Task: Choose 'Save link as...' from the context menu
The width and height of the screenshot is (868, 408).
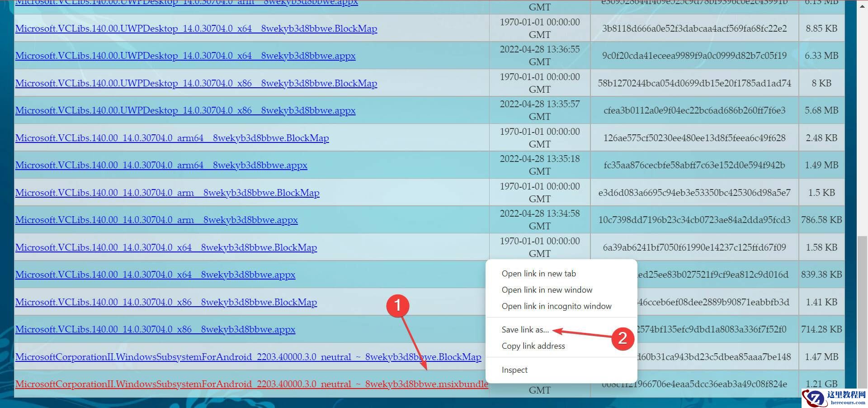Action: point(525,330)
